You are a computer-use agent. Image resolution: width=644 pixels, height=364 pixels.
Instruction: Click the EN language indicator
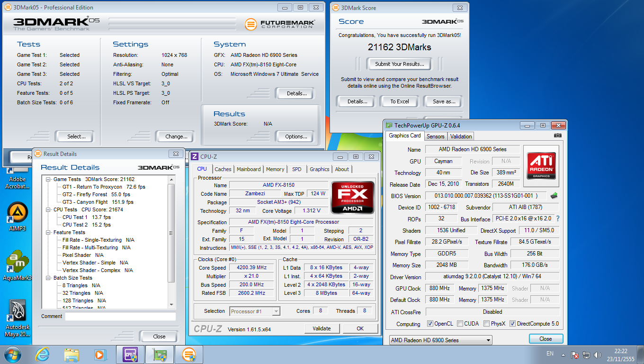pyautogui.click(x=550, y=354)
